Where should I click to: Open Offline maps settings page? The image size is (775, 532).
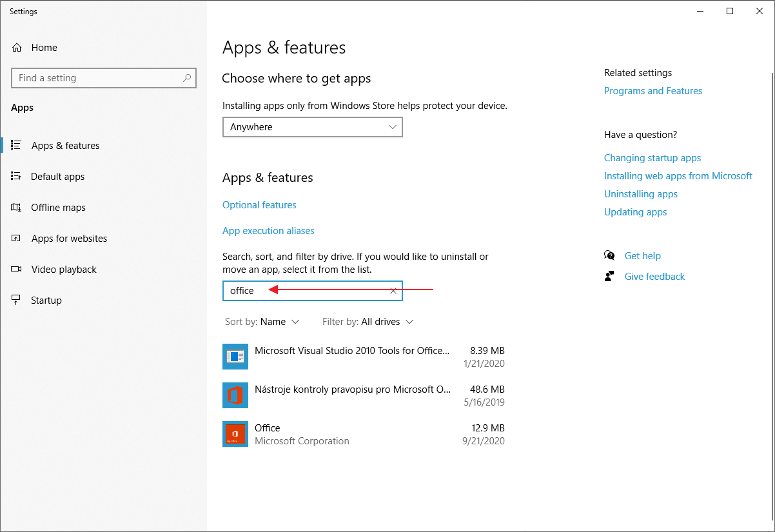pos(59,208)
